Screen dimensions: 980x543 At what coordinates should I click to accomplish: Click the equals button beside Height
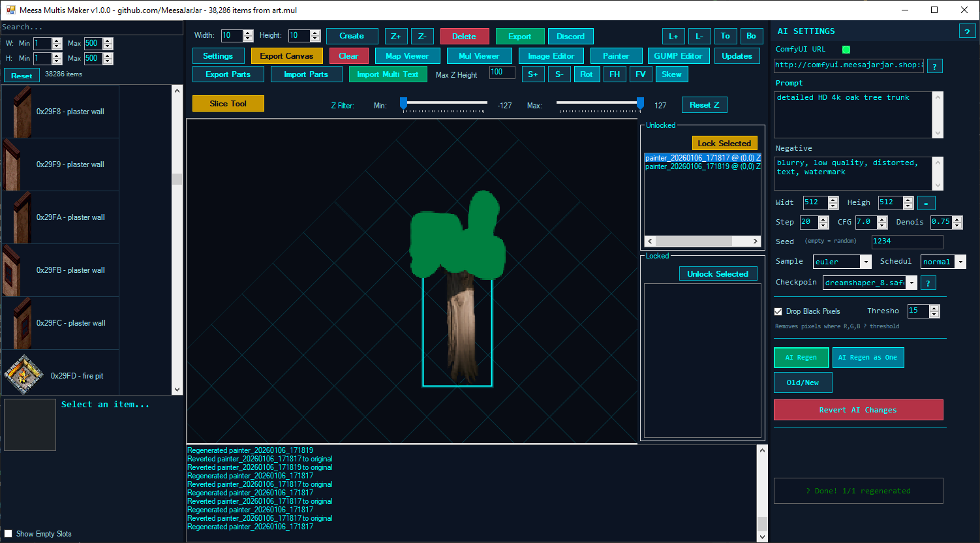[x=926, y=203]
